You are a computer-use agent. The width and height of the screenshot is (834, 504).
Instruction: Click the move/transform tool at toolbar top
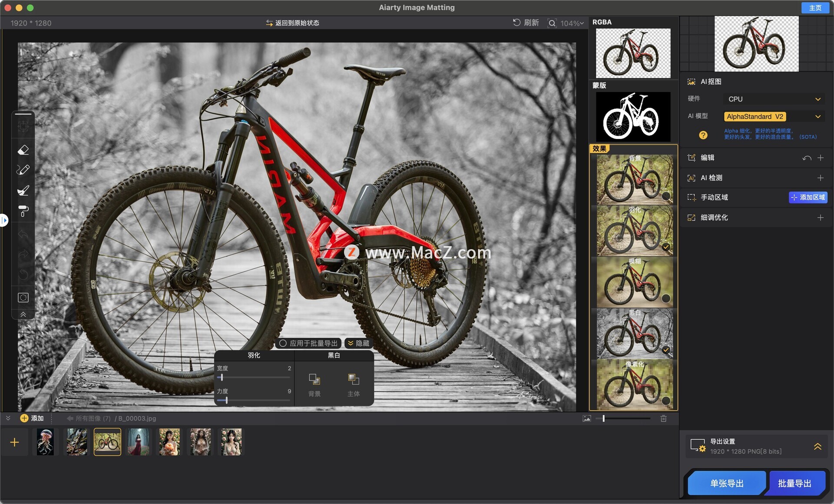(x=23, y=126)
